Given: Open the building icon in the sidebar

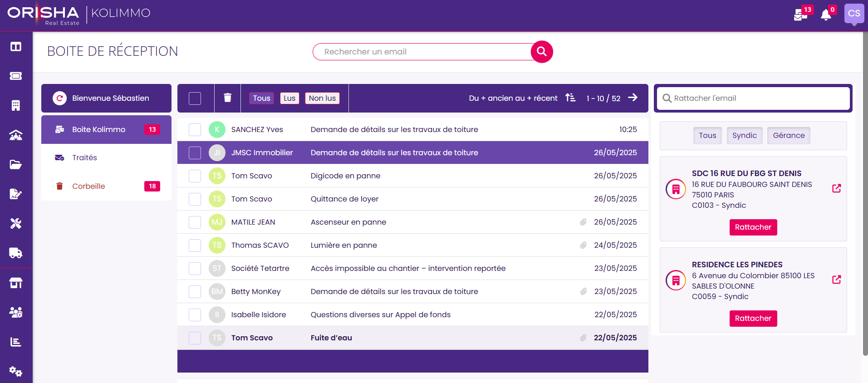Looking at the screenshot, I should 16,105.
